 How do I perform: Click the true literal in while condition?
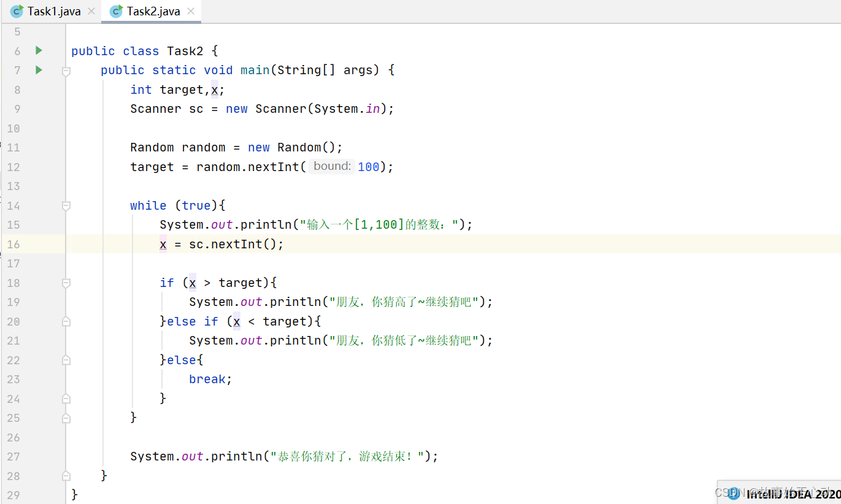pyautogui.click(x=196, y=205)
